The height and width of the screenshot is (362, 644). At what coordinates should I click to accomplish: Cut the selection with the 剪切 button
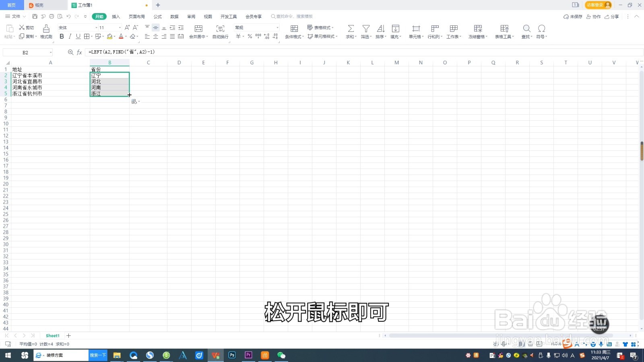27,27
